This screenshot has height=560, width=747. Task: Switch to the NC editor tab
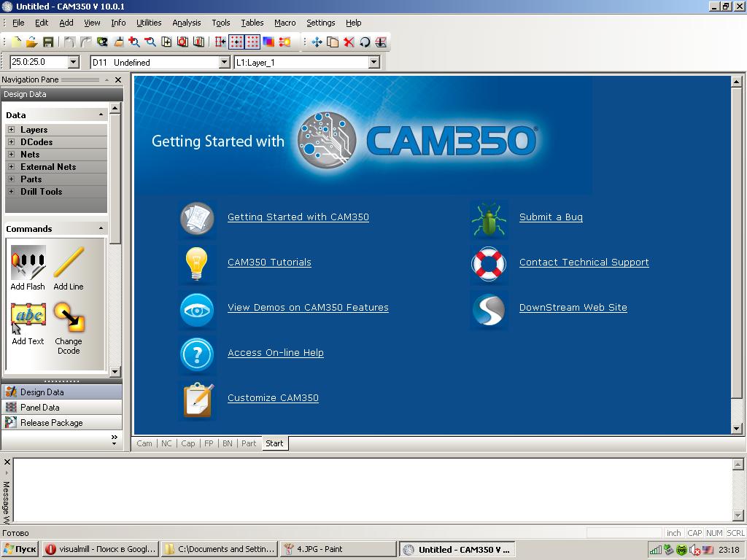click(166, 443)
